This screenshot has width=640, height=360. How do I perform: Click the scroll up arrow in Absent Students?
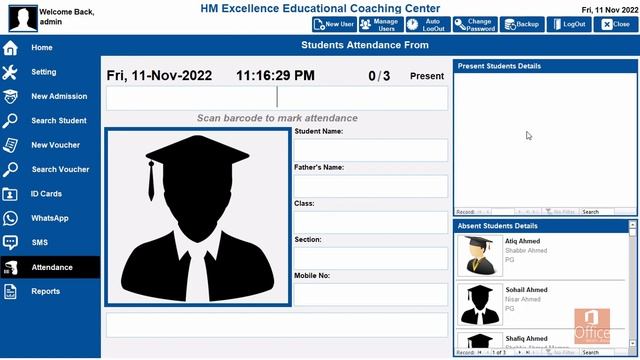(x=633, y=225)
